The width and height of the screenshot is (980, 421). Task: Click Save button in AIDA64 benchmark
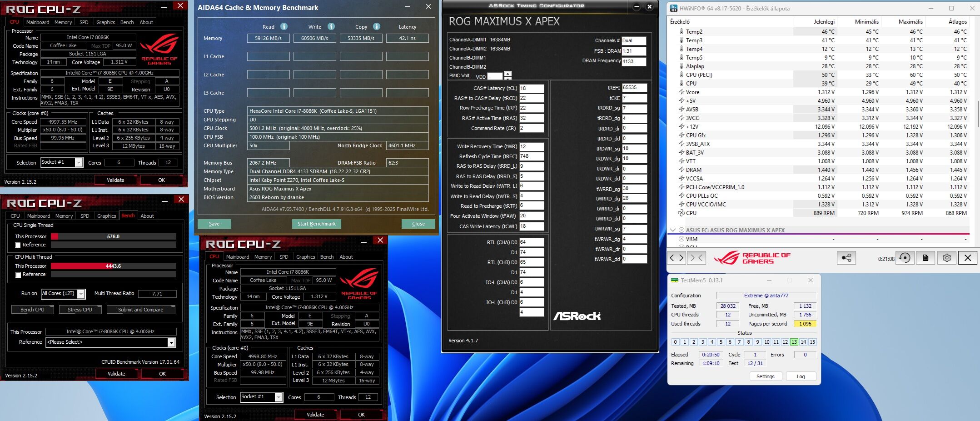(214, 224)
